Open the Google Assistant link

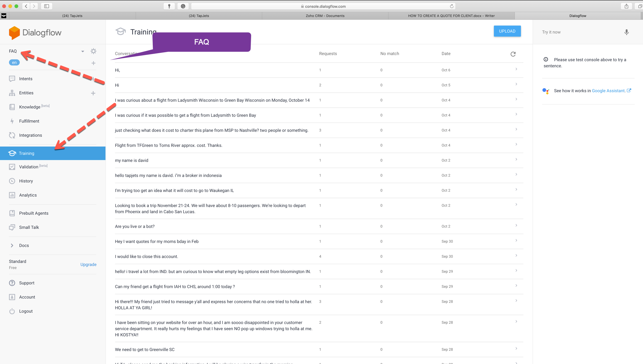click(608, 91)
